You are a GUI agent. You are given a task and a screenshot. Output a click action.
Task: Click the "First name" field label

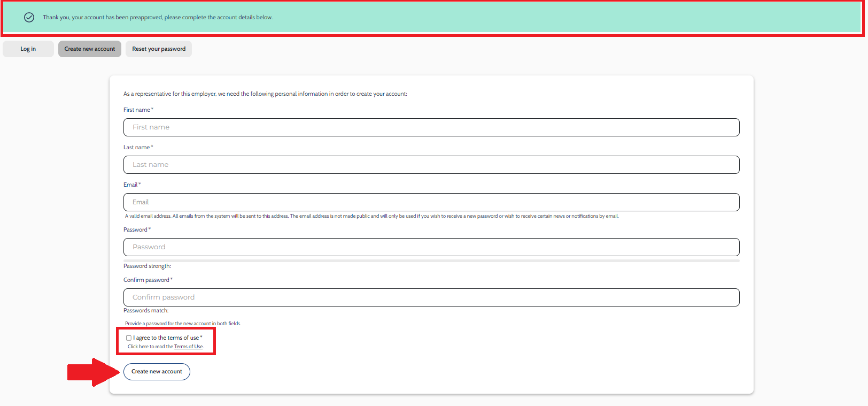pos(137,110)
